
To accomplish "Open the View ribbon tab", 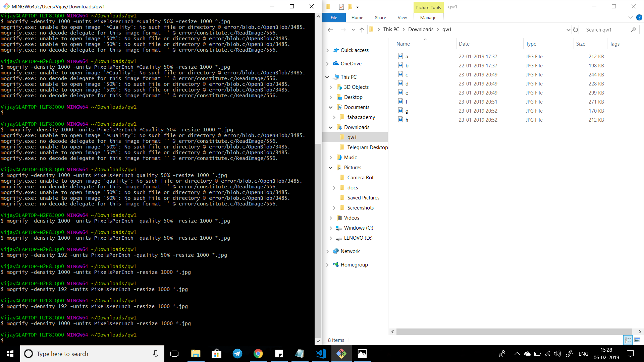I will [402, 17].
